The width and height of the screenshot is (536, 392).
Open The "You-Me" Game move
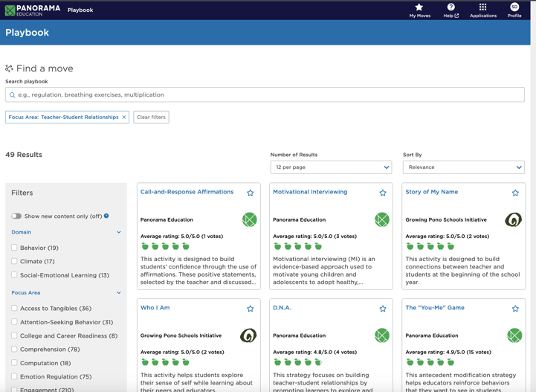coord(435,308)
